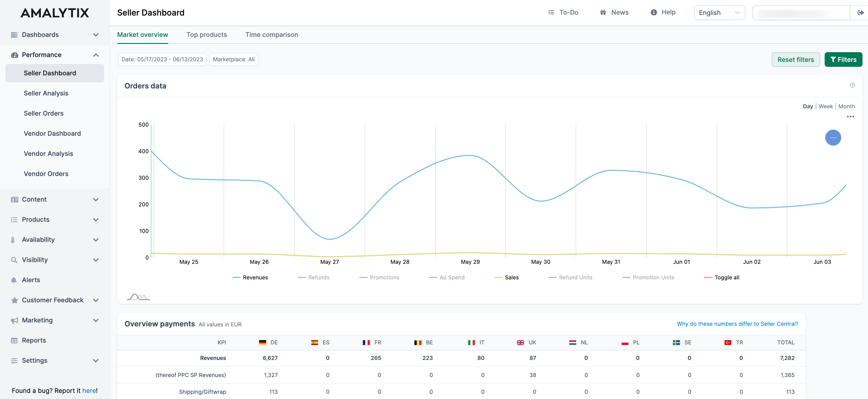Toggle the Promotions series in legend
The width and height of the screenshot is (868, 399).
click(379, 278)
